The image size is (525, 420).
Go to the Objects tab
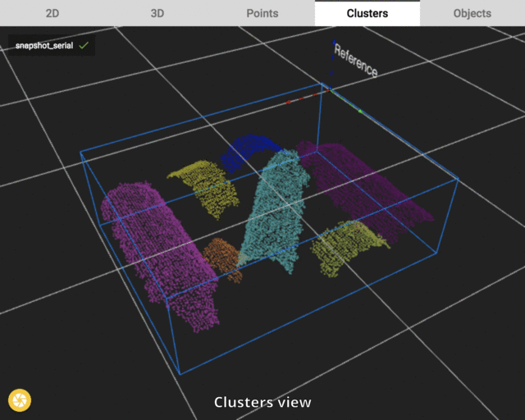click(472, 13)
